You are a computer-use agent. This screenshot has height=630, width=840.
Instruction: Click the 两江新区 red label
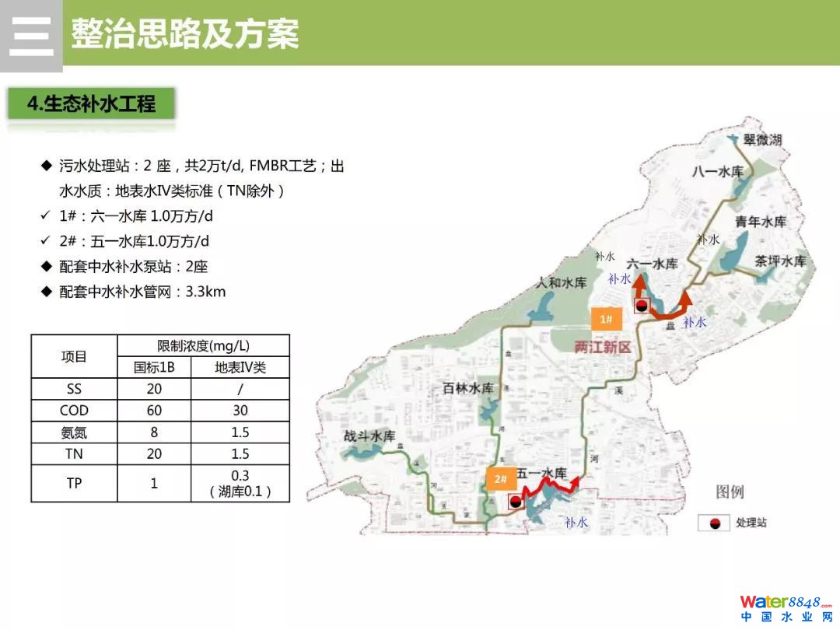point(603,348)
